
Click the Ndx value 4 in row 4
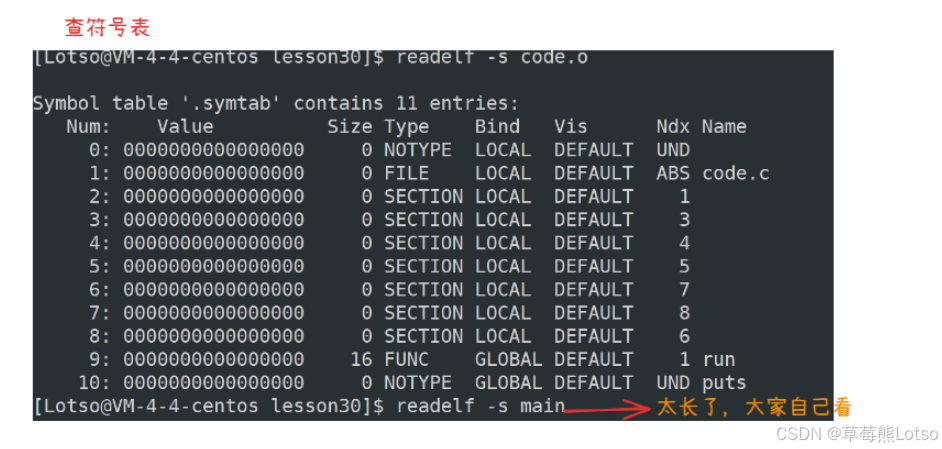(x=684, y=243)
